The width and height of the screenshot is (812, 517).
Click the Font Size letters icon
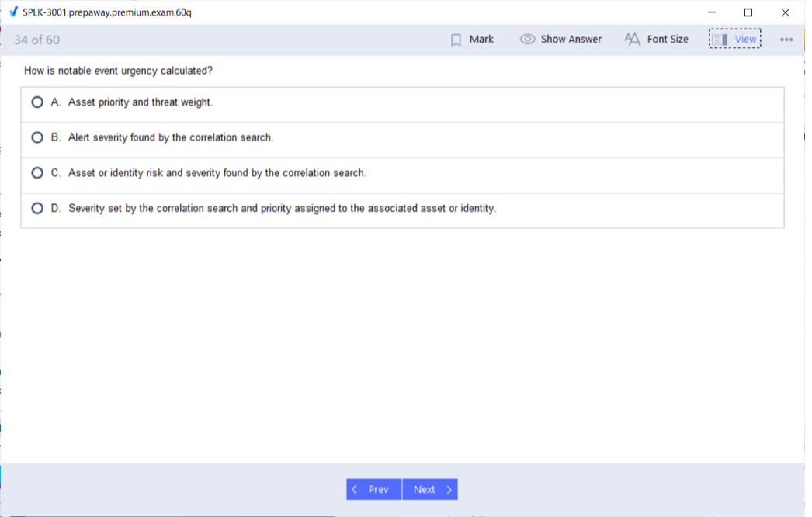point(633,39)
